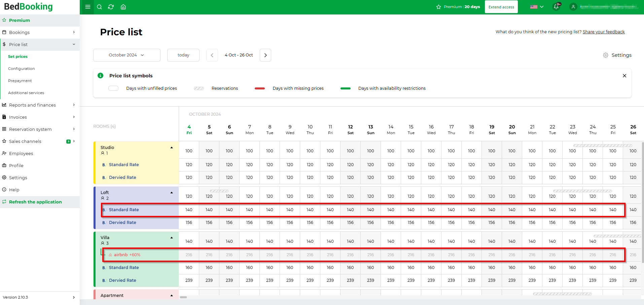Screen dimensions: 644x305
Task: Expand the Bookings sidebar menu
Action: click(x=74, y=32)
